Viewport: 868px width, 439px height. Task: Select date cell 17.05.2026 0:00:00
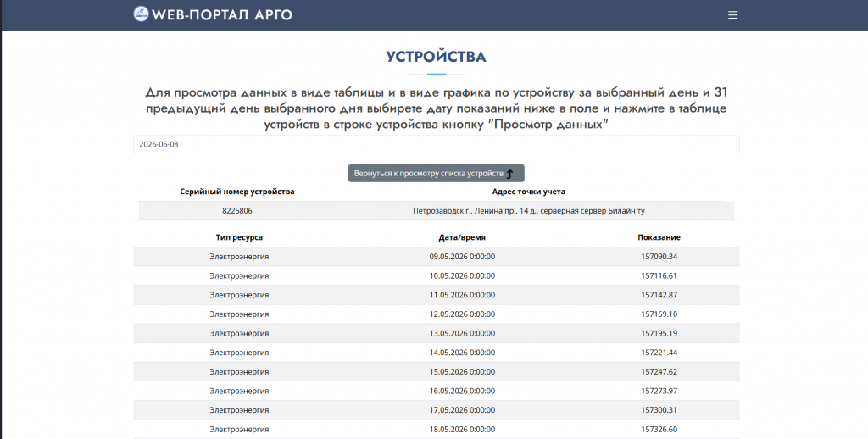coord(462,409)
